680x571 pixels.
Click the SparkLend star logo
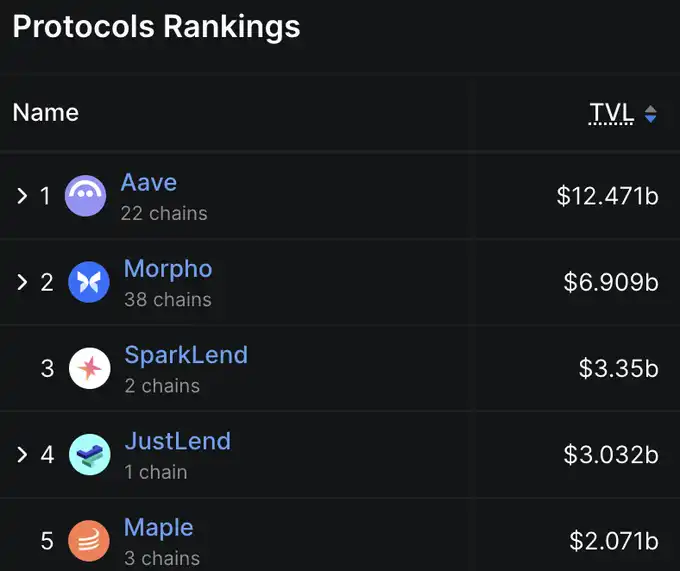90,368
